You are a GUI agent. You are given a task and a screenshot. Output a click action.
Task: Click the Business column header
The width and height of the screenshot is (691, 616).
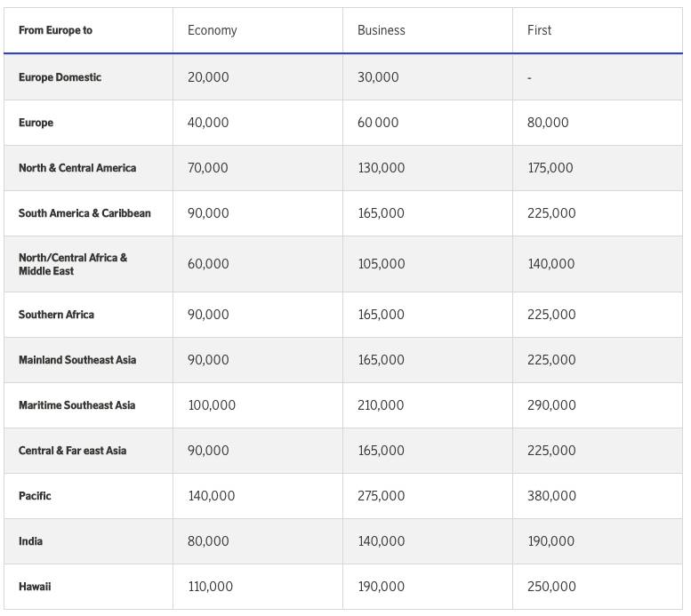tap(381, 30)
